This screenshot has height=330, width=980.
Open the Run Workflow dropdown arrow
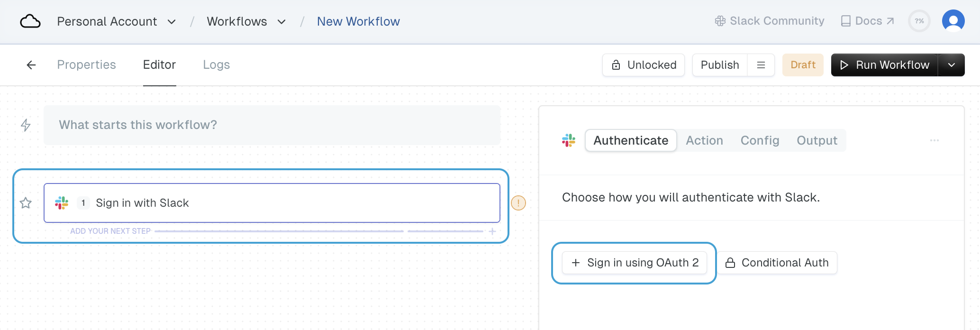click(951, 65)
